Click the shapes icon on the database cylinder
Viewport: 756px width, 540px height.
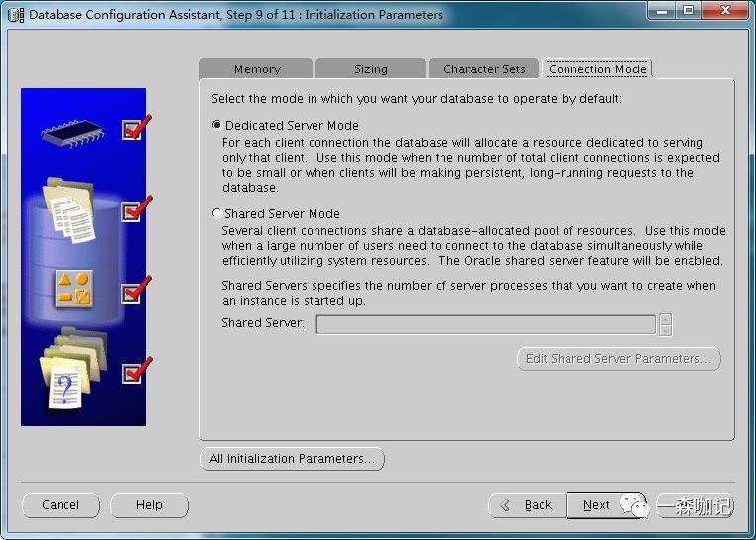tap(73, 289)
